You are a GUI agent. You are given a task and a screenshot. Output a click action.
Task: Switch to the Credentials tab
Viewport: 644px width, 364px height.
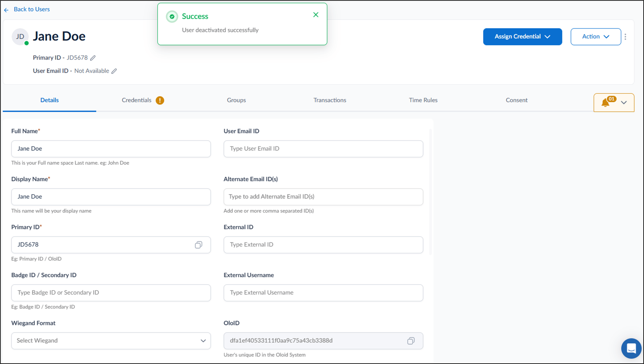click(137, 100)
